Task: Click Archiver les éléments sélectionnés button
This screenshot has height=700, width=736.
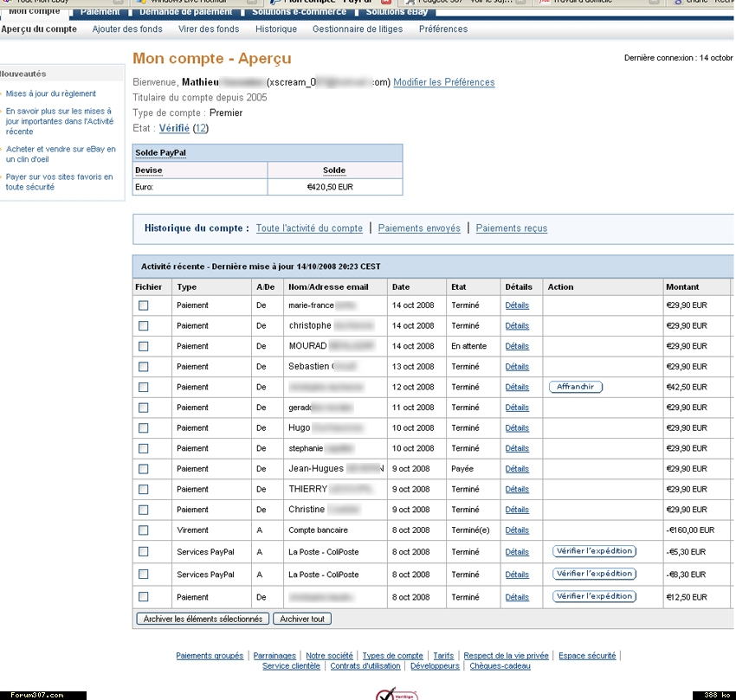Action: tap(203, 619)
